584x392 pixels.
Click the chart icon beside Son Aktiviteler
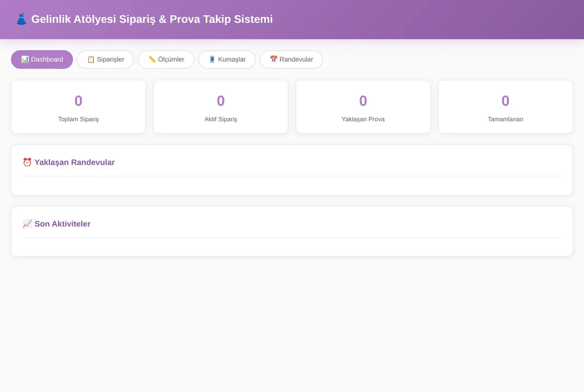click(27, 224)
